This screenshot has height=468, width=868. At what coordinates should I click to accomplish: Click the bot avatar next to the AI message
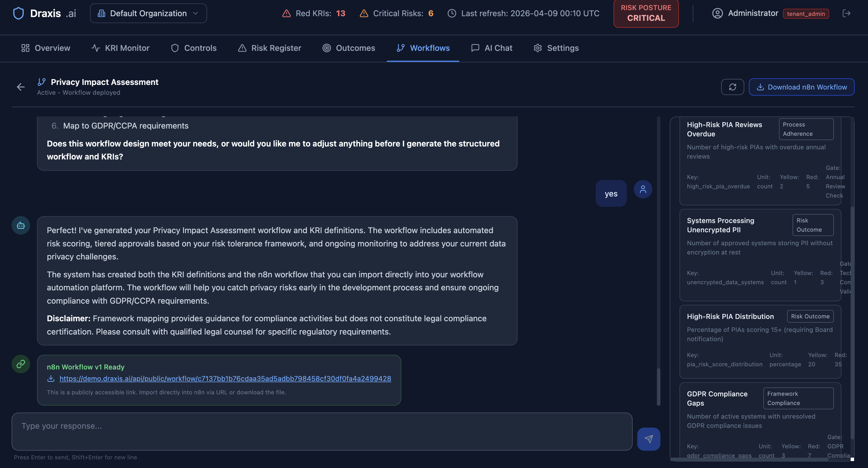(x=21, y=225)
